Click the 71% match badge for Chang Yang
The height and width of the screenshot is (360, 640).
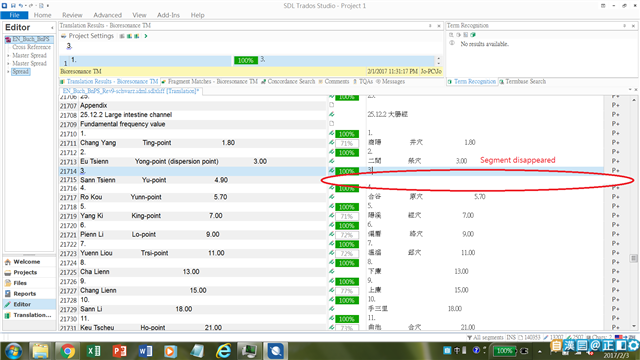(347, 143)
